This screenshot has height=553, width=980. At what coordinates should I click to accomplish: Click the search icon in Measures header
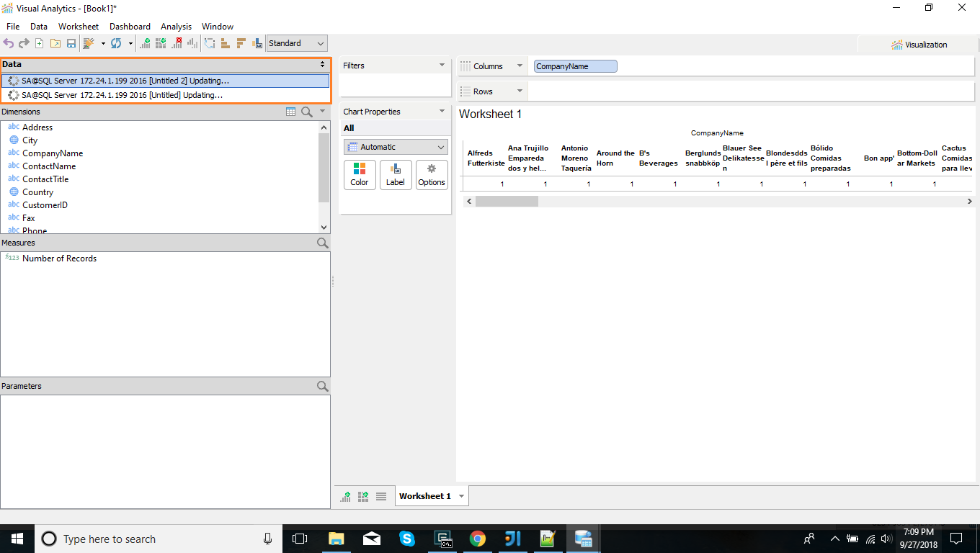pos(323,243)
